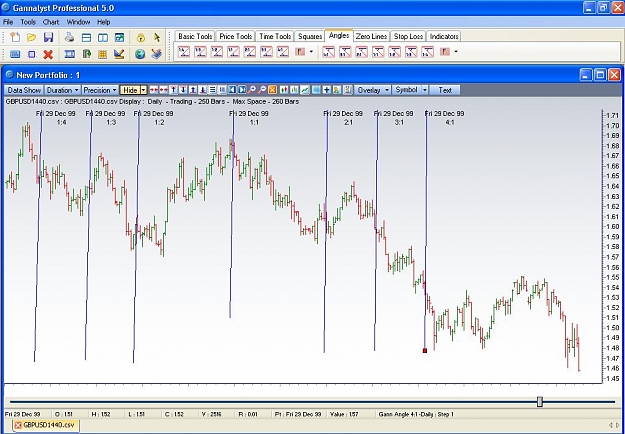Select the upward 1:4 Gann angle tool
Screen dimensions: 625x434
click(x=184, y=52)
